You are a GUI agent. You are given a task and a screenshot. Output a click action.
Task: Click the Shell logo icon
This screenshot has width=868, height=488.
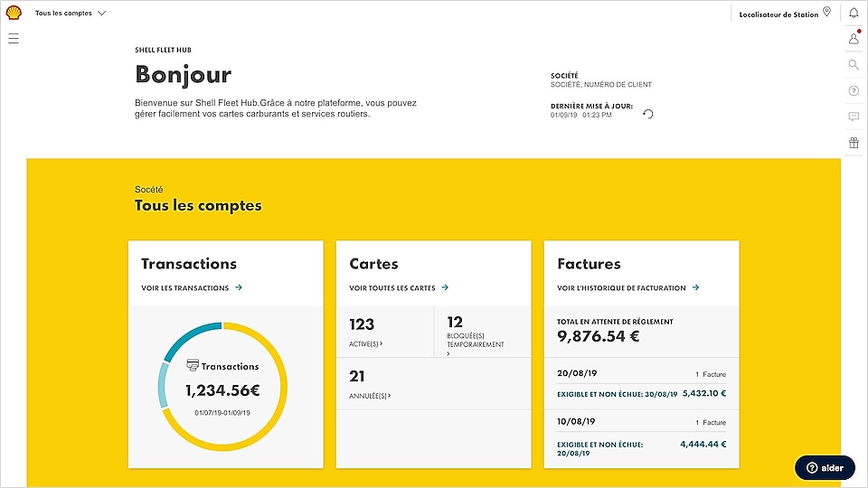tap(14, 13)
